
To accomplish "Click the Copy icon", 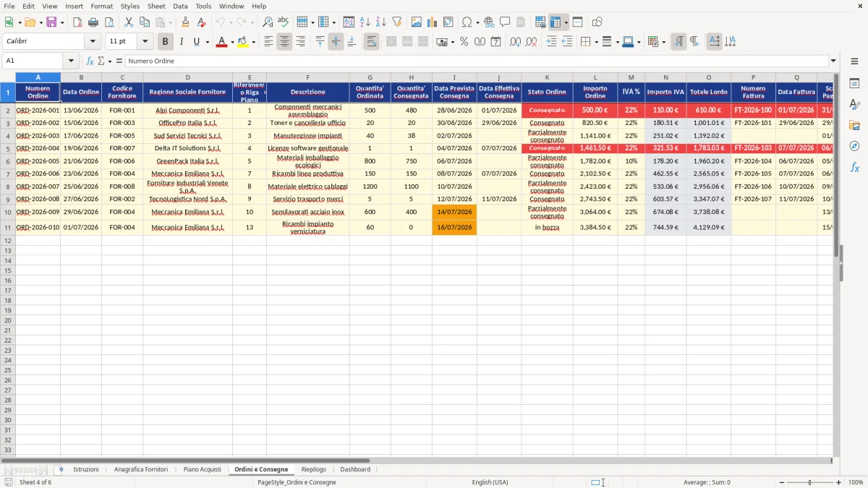I will pos(145,22).
